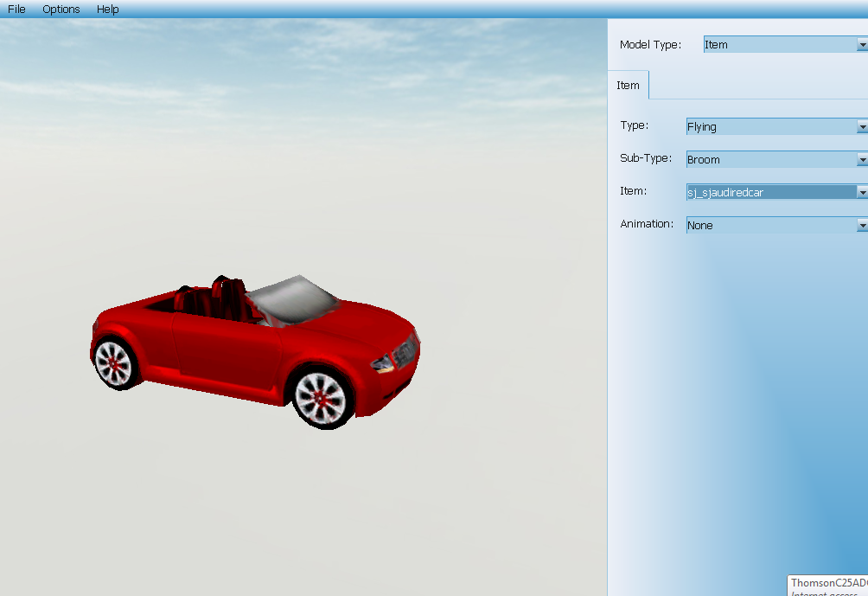Viewport: 868px width, 596px height.
Task: Click the red car's door panel
Action: pyautogui.click(x=225, y=346)
